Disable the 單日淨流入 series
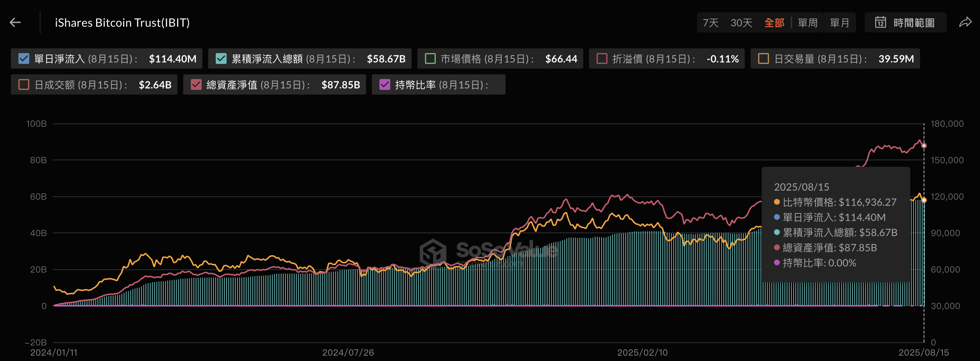The width and height of the screenshot is (980, 361). coord(24,58)
